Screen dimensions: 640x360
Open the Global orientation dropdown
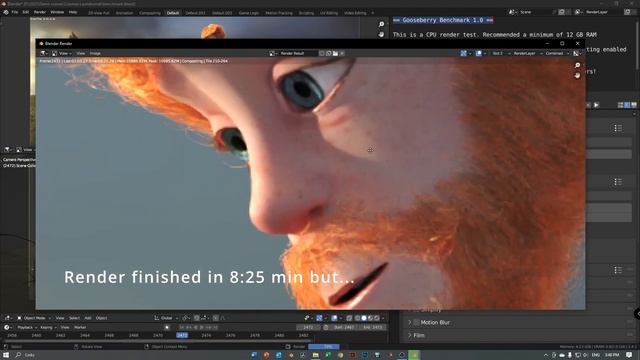pos(166,318)
